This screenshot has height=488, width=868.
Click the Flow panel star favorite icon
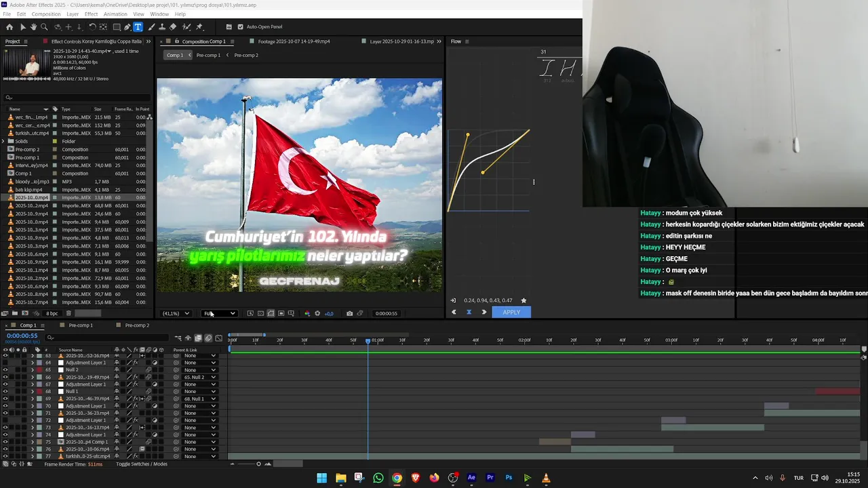(x=524, y=300)
